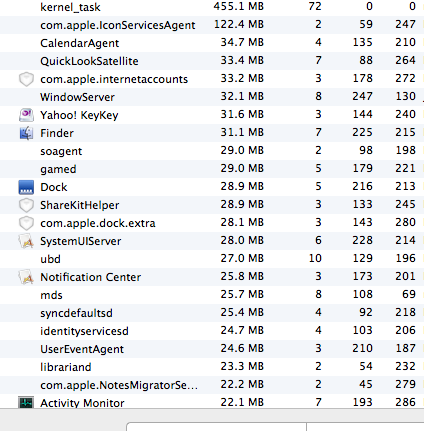Image resolution: width=424 pixels, height=431 pixels.
Task: Click the PID value 280 for com.apple.dock.extra
Action: pyautogui.click(x=405, y=222)
